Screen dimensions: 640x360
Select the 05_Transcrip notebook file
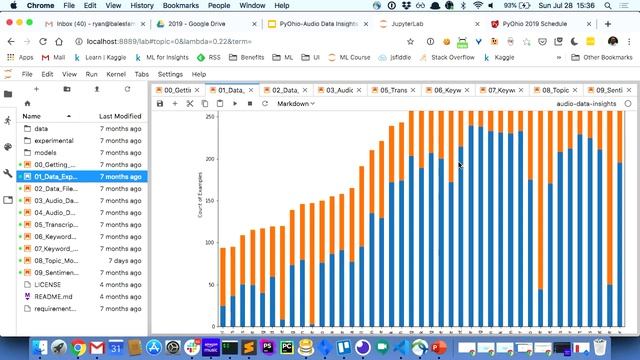click(x=82, y=225)
